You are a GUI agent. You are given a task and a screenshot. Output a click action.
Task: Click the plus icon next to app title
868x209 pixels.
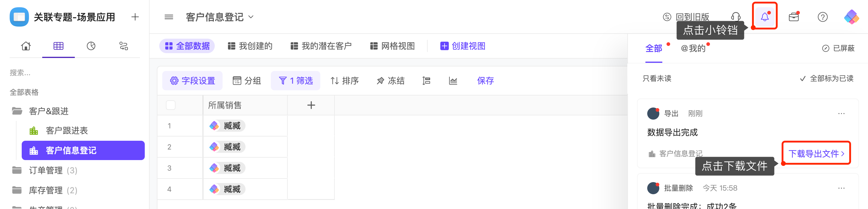tap(135, 17)
